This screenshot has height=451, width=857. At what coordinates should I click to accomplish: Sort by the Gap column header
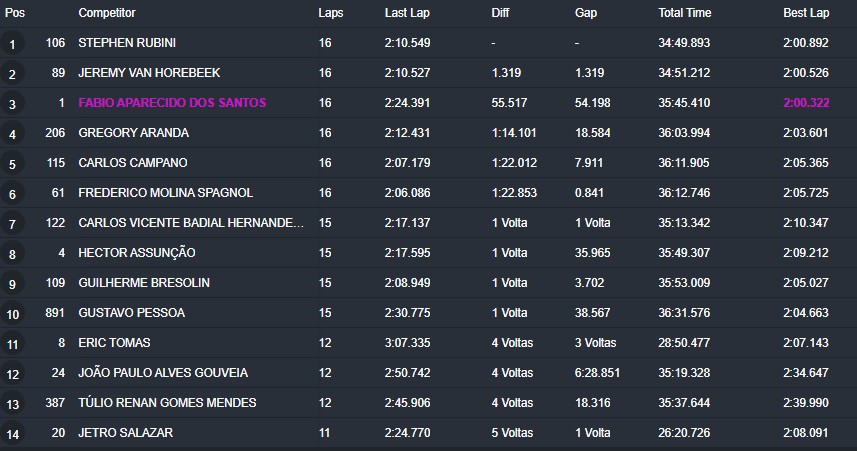tap(586, 13)
